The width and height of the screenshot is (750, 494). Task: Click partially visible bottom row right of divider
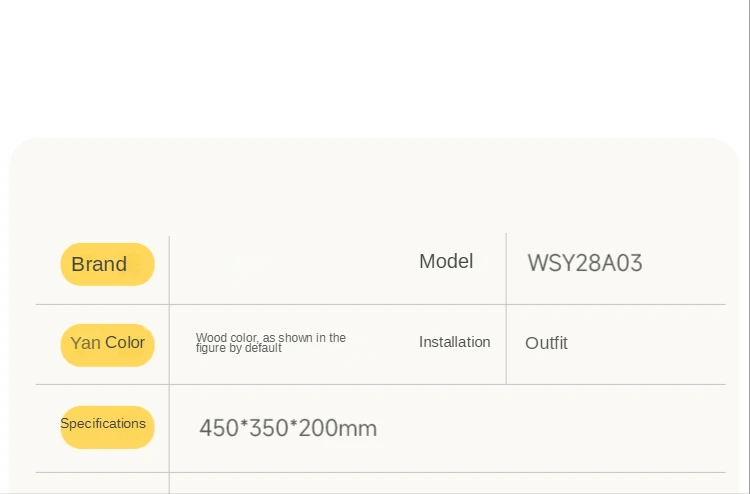click(x=448, y=483)
